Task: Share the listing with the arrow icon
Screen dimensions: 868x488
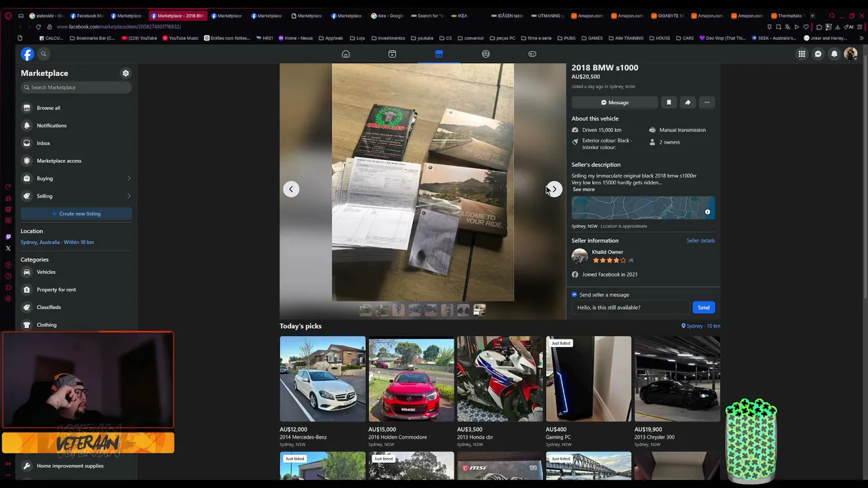Action: pyautogui.click(x=688, y=102)
